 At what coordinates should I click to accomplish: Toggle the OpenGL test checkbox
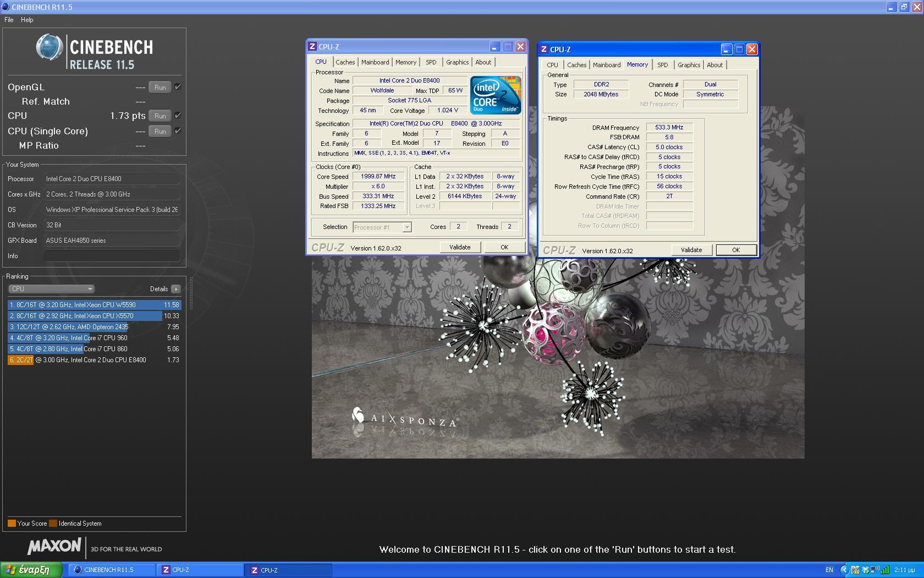(178, 86)
